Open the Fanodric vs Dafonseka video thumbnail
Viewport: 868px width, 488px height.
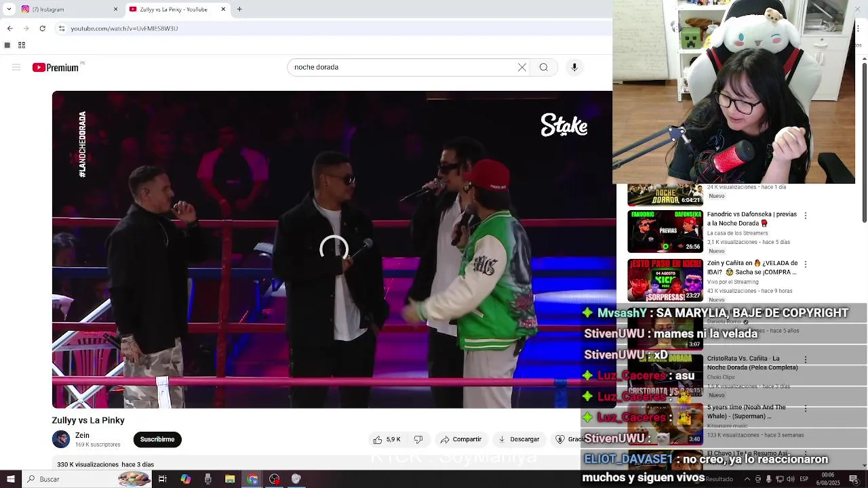pyautogui.click(x=665, y=231)
